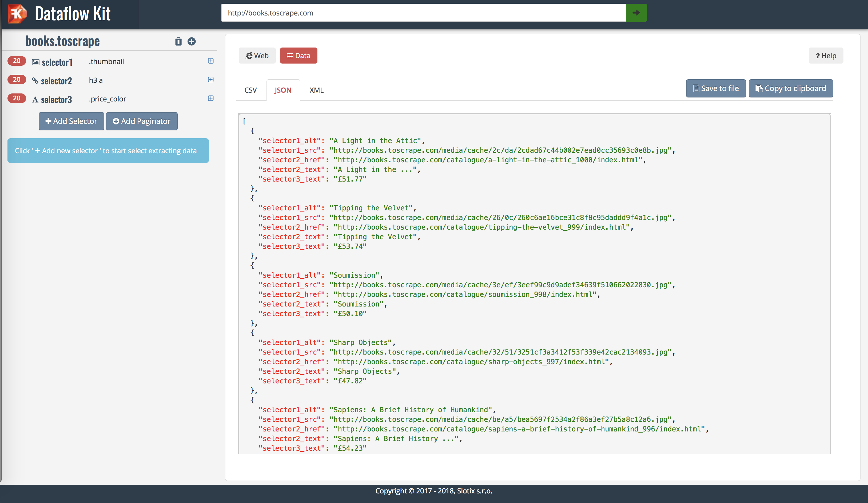Click the soumission_998 href value
The width and height of the screenshot is (868, 503).
465,294
